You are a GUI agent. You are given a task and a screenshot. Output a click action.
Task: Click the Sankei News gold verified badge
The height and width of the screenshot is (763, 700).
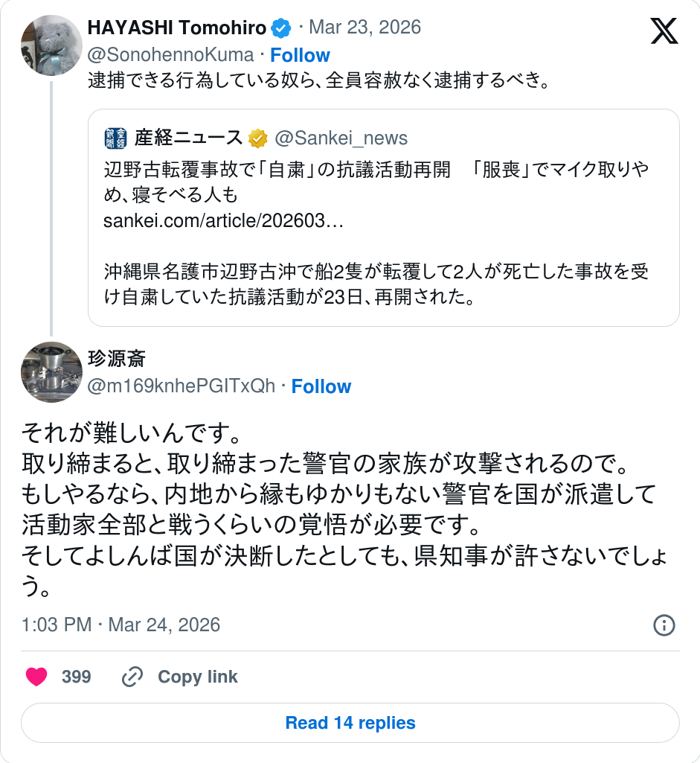click(258, 138)
